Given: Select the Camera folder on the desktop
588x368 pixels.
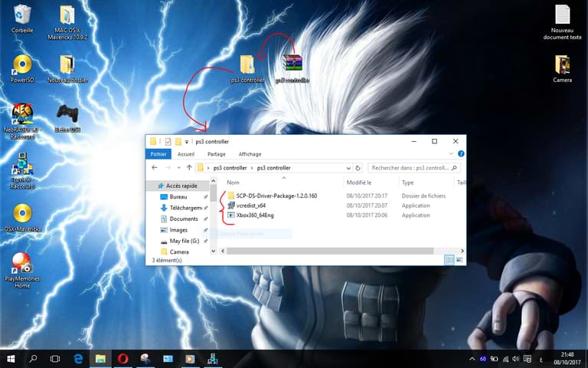Looking at the screenshot, I should click(x=562, y=69).
